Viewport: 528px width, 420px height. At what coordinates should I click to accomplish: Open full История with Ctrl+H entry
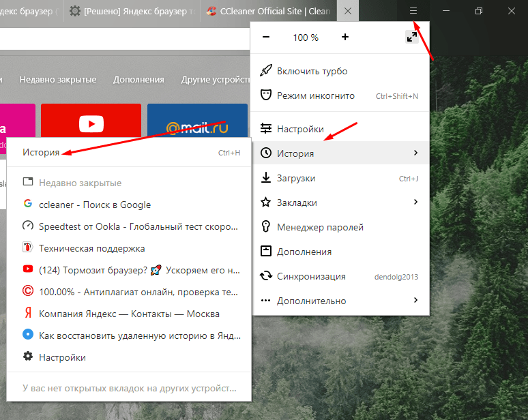pyautogui.click(x=129, y=153)
